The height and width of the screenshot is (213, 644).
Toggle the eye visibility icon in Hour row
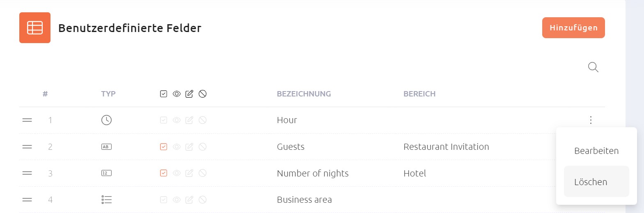click(x=176, y=120)
